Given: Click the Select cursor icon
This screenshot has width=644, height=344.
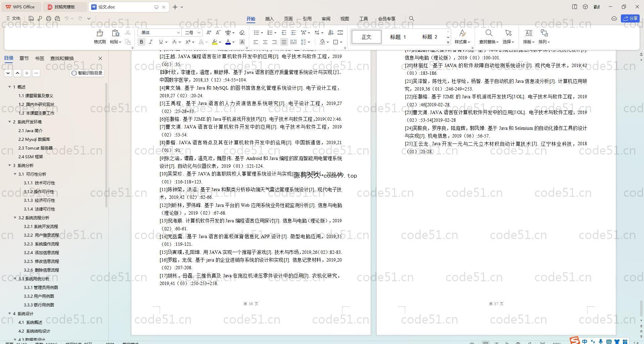Looking at the screenshot, I should tap(508, 33).
